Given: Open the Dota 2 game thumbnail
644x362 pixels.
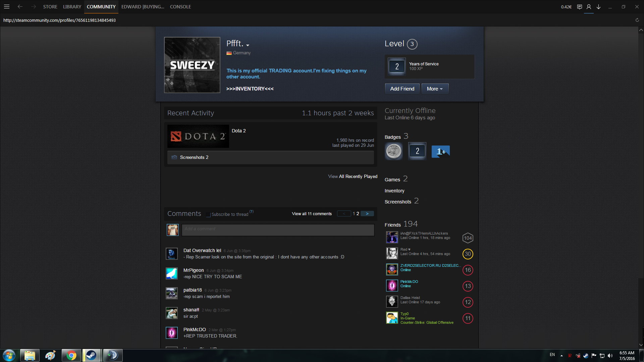Looking at the screenshot, I should point(198,136).
